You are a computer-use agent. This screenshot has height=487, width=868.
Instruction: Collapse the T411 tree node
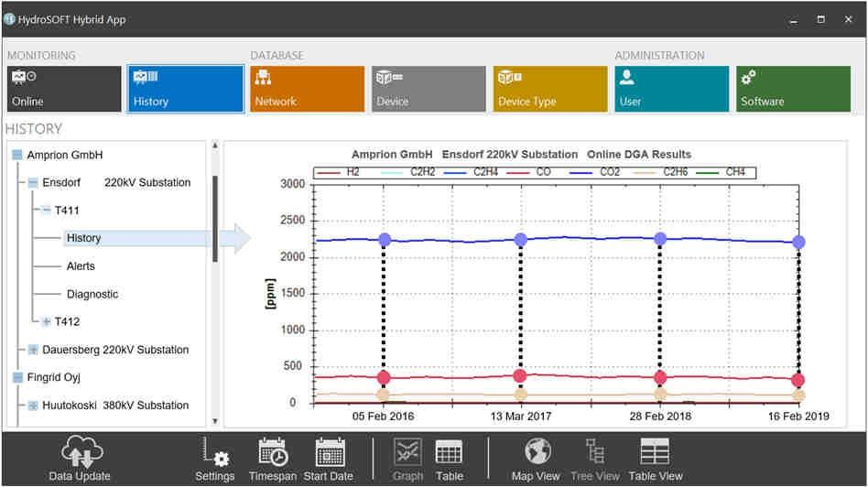click(x=47, y=211)
